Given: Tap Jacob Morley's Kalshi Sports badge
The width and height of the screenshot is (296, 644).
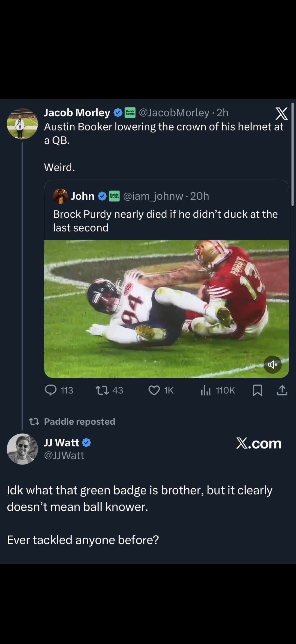Looking at the screenshot, I should pyautogui.click(x=130, y=113).
